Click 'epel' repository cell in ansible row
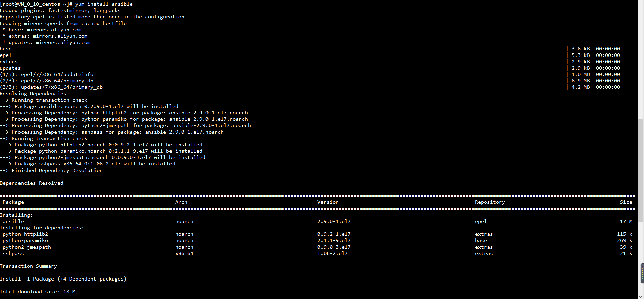Image resolution: width=644 pixels, height=299 pixels. pyautogui.click(x=481, y=221)
